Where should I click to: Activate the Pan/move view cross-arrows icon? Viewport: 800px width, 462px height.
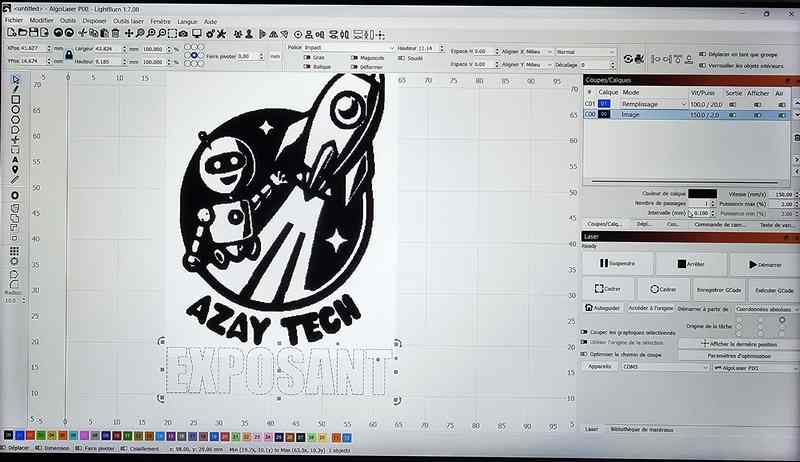(129, 33)
